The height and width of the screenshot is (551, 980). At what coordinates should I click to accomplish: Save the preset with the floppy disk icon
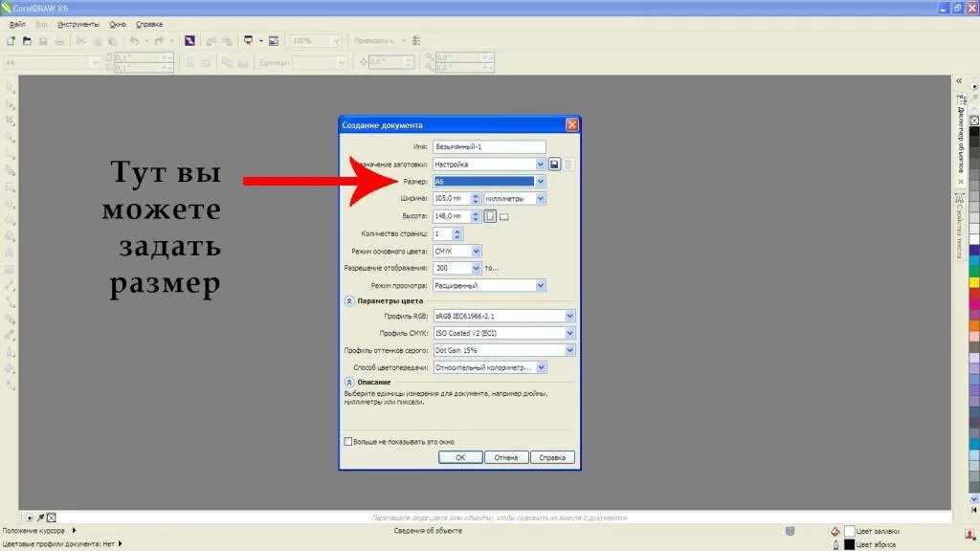click(554, 165)
